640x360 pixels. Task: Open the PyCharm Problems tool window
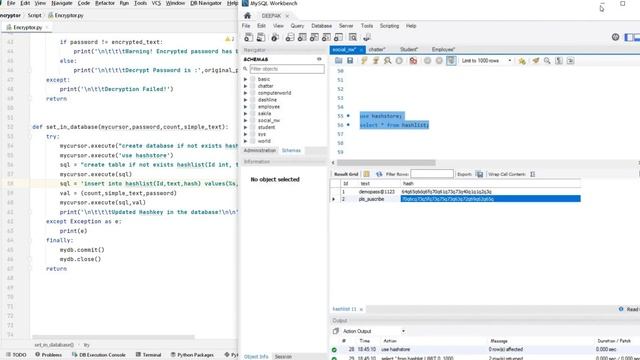pos(48,355)
